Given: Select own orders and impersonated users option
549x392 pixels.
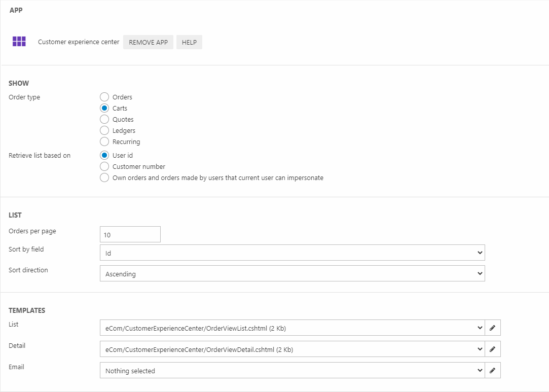Looking at the screenshot, I should (104, 177).
